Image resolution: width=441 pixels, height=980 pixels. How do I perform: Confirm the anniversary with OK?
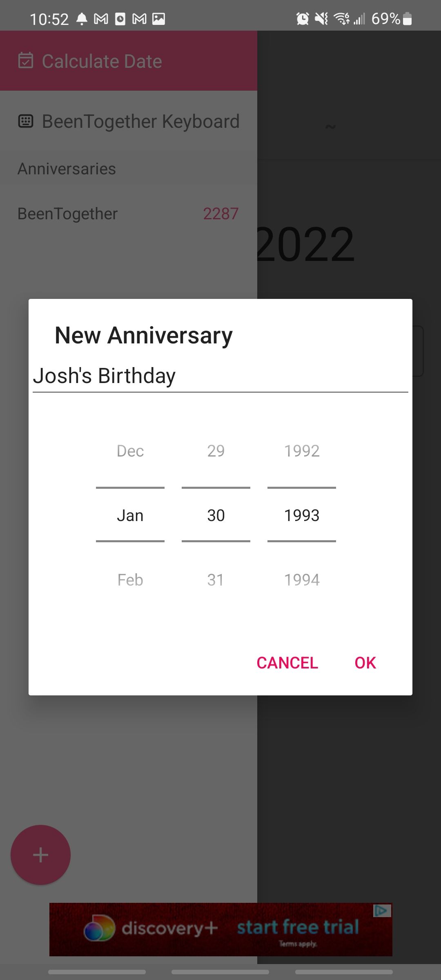(365, 663)
